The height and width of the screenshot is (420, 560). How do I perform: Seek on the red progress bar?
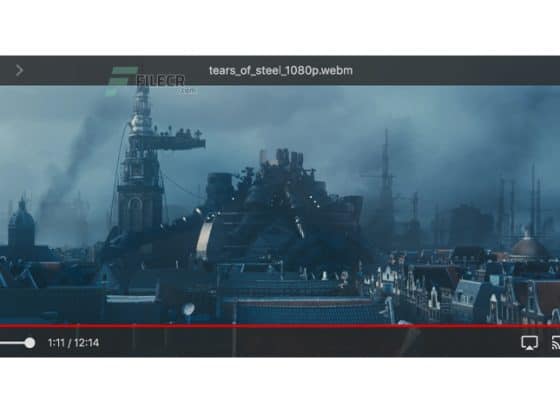[x=280, y=326]
